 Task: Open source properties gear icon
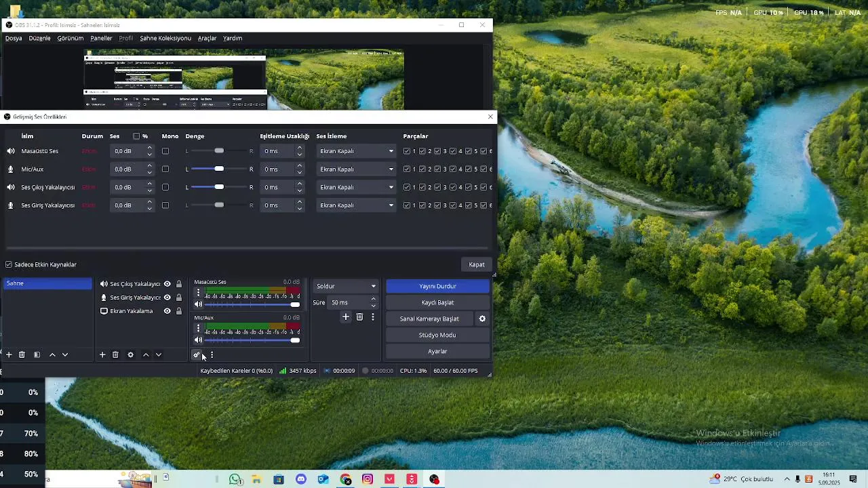coord(130,354)
